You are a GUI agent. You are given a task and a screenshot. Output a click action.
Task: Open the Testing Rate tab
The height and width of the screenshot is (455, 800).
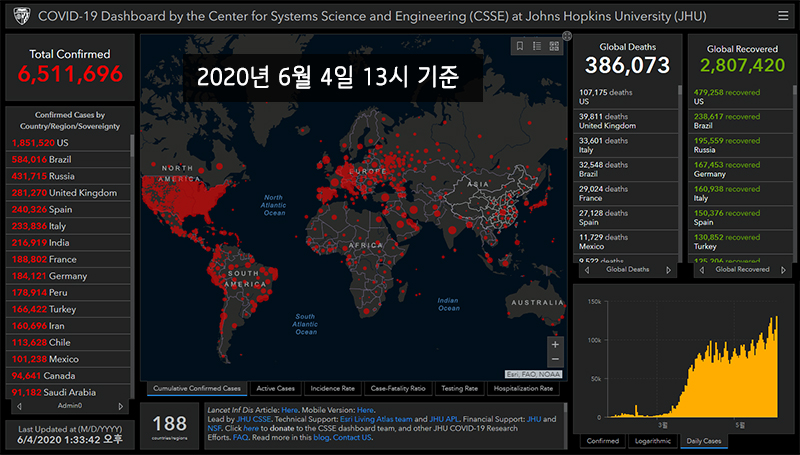[x=460, y=388]
